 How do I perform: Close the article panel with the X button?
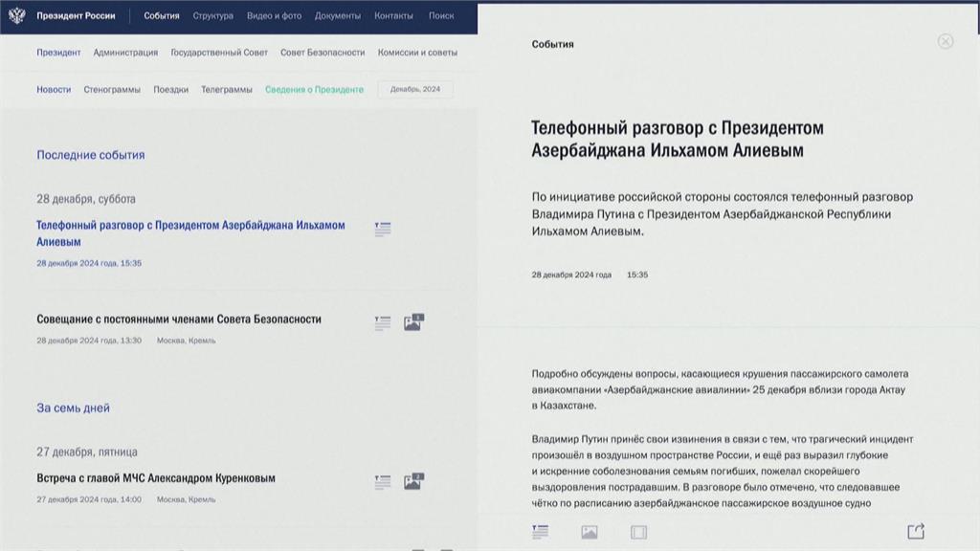tap(946, 41)
